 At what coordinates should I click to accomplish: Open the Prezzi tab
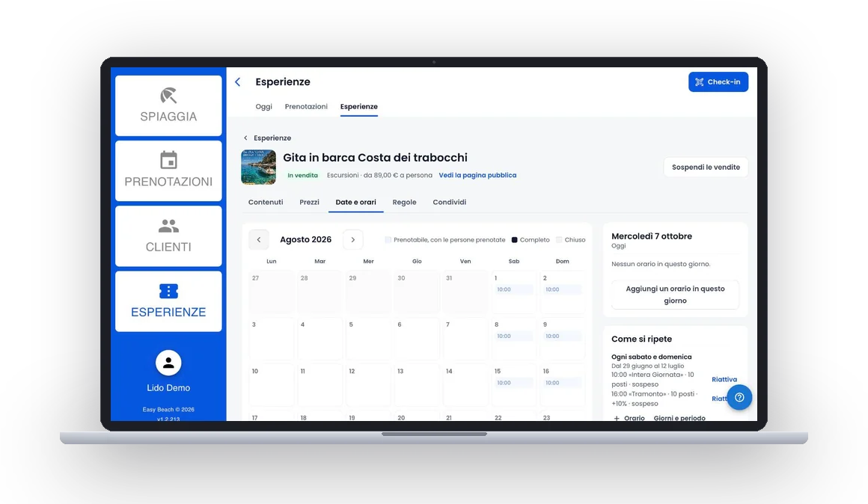pyautogui.click(x=310, y=202)
